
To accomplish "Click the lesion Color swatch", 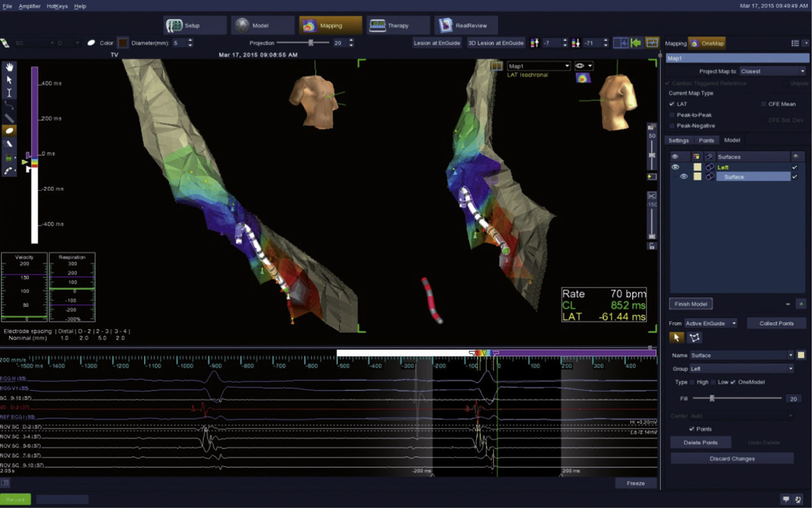I will click(x=123, y=43).
